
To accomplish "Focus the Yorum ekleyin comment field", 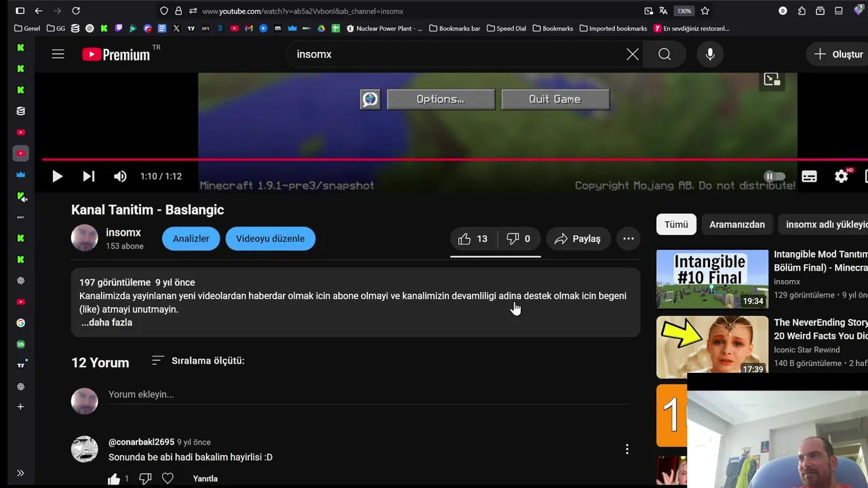I will click(x=369, y=394).
